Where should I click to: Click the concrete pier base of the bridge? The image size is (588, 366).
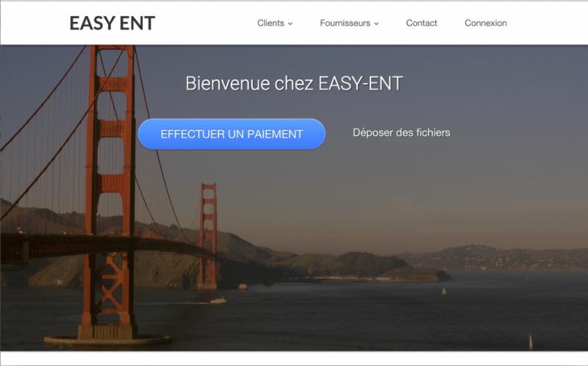[108, 340]
